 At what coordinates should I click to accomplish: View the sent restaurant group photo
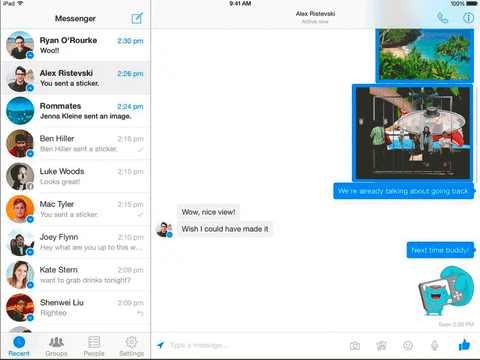(x=413, y=133)
